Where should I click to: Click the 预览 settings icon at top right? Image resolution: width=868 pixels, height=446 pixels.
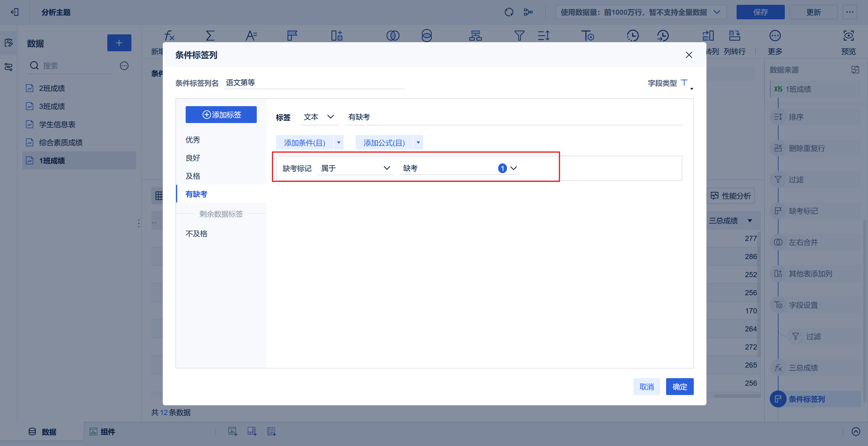pyautogui.click(x=848, y=36)
